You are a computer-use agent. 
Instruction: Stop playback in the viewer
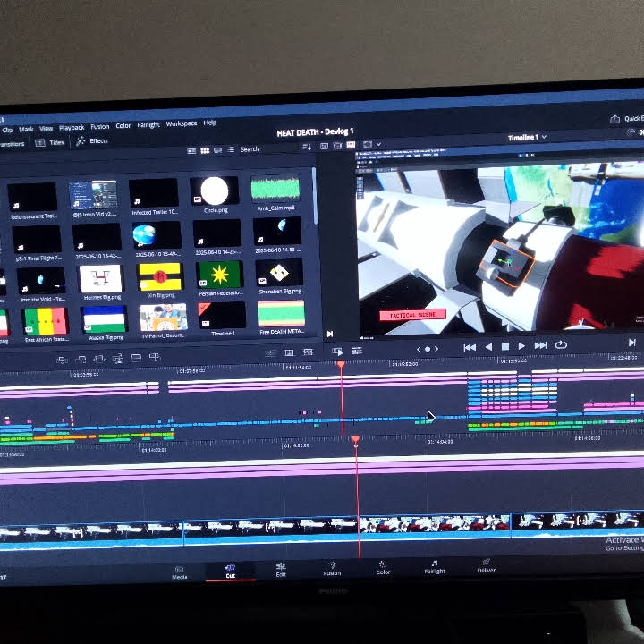pyautogui.click(x=505, y=347)
